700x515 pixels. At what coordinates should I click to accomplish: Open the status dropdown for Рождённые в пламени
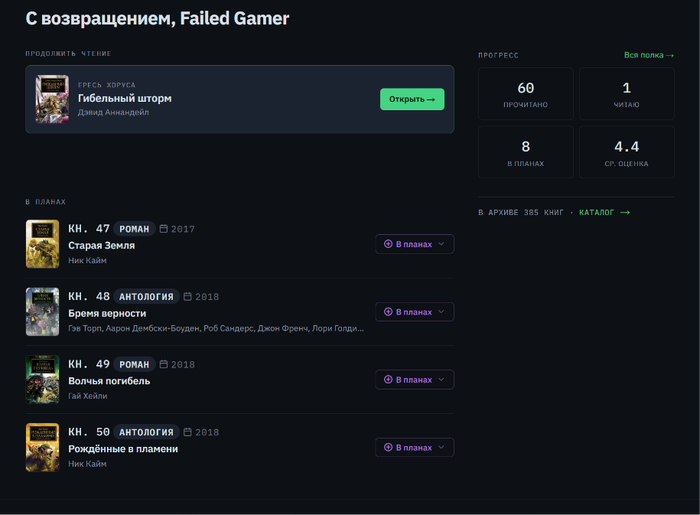tap(415, 447)
